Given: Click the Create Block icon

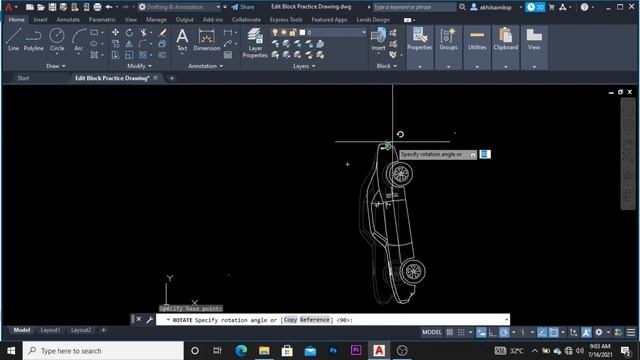Looking at the screenshot, I should point(393,33).
